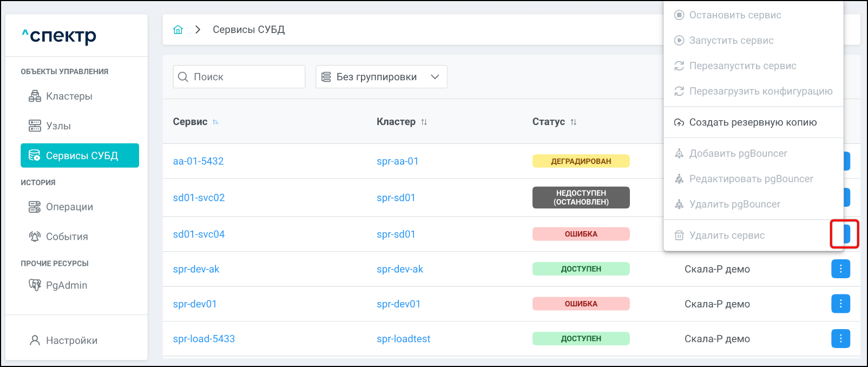The width and height of the screenshot is (868, 367).
Task: Choose Создать резервную копию from menu
Action: click(x=752, y=122)
